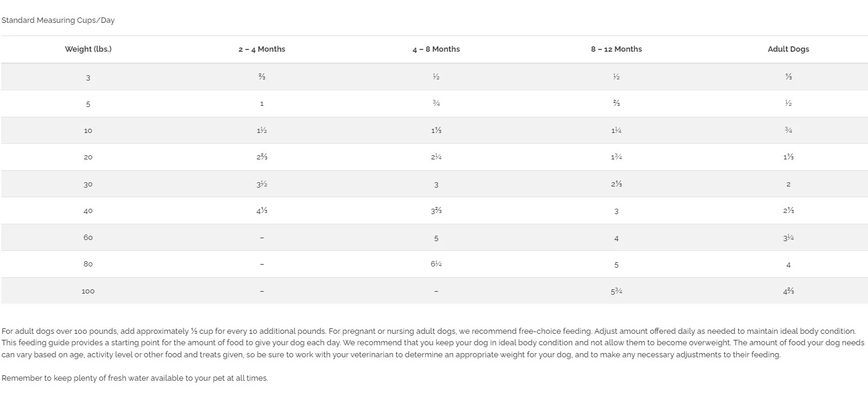Click the 40 lbs weight cell
The image size is (868, 397).
tap(88, 211)
